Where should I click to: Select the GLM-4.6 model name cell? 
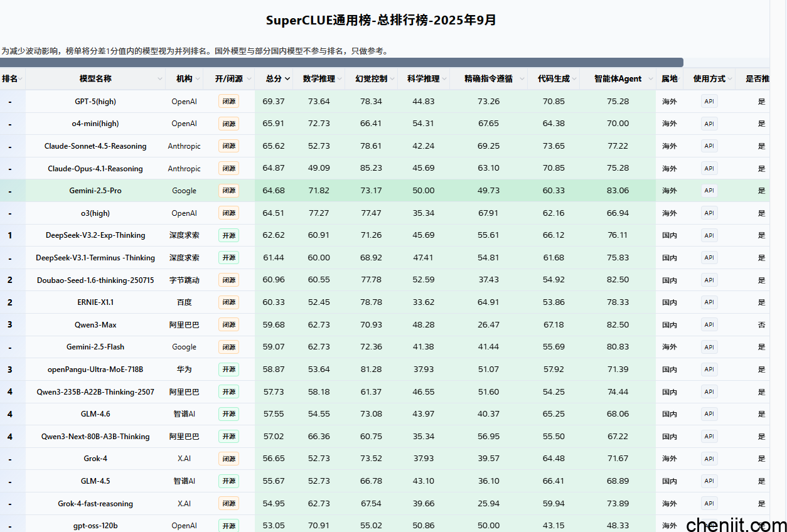pyautogui.click(x=95, y=414)
